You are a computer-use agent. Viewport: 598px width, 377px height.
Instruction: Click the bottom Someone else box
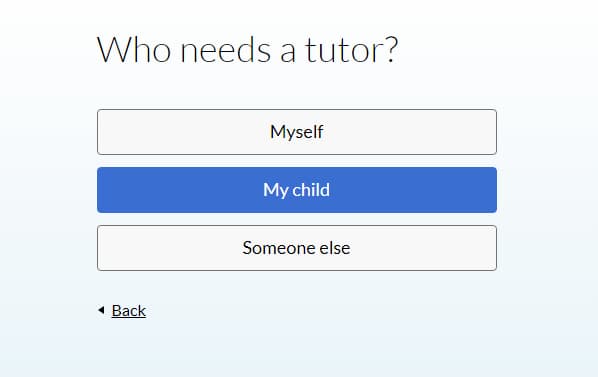[x=297, y=248]
